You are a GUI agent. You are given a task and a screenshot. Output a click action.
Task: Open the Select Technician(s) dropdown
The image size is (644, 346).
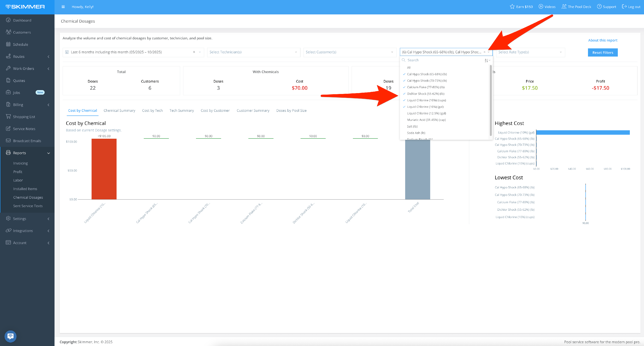tap(253, 52)
